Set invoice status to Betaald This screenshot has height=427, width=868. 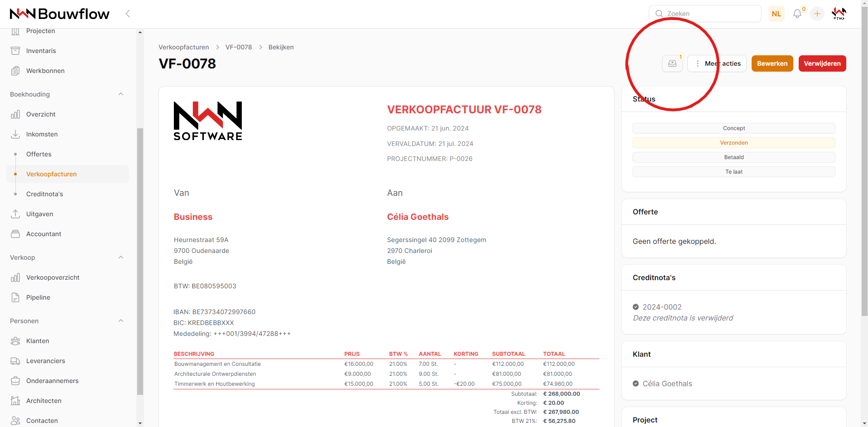[x=734, y=157]
